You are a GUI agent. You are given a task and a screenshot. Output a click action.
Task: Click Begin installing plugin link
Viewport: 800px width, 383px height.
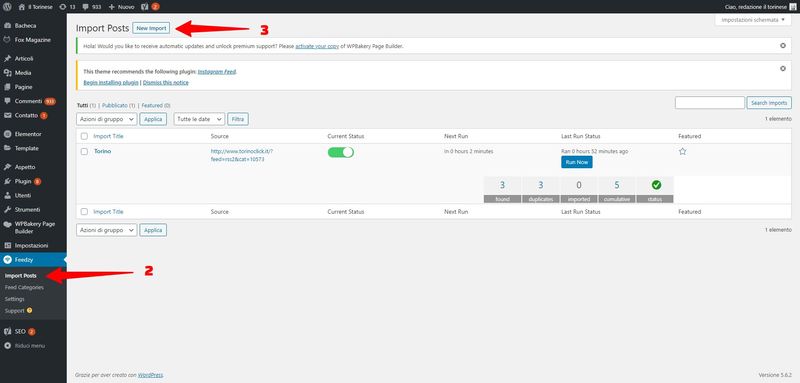click(x=111, y=83)
